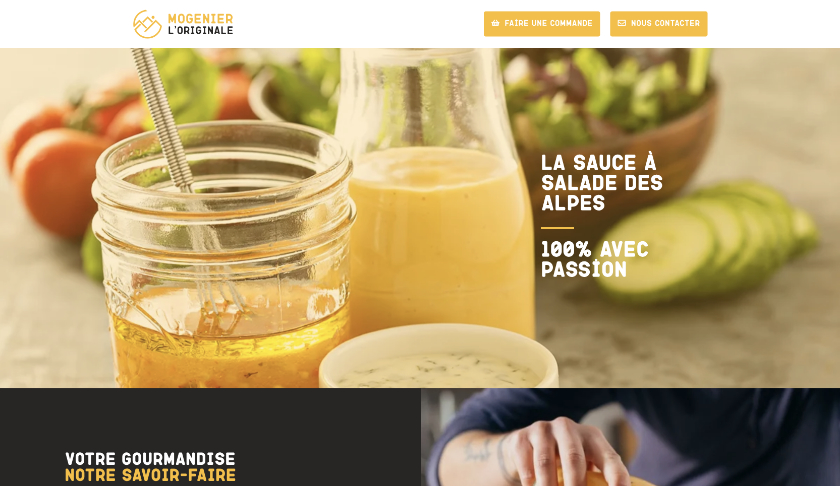Viewport: 840px width, 486px height.
Task: Click the glass jar with whisk in hero image
Action: [x=224, y=252]
